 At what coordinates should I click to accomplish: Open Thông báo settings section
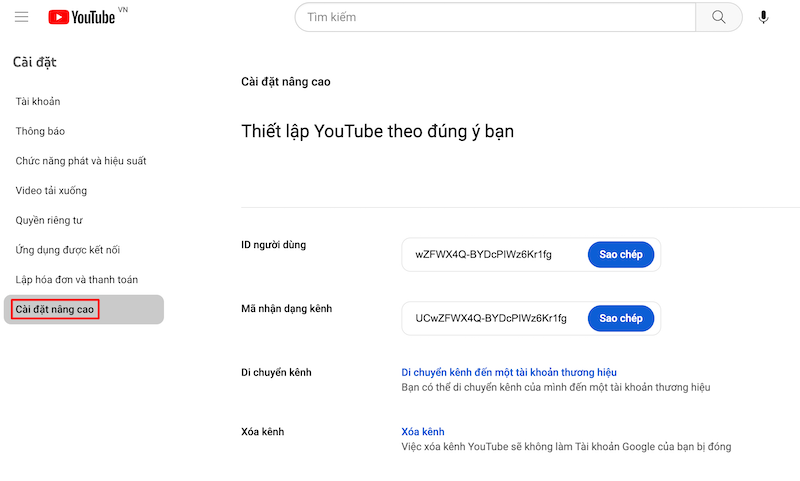[40, 131]
